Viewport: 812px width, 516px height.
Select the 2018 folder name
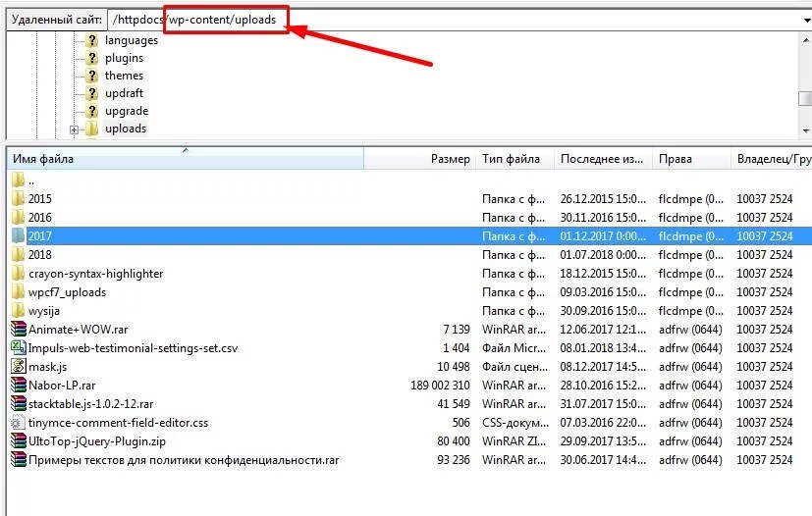coord(40,255)
